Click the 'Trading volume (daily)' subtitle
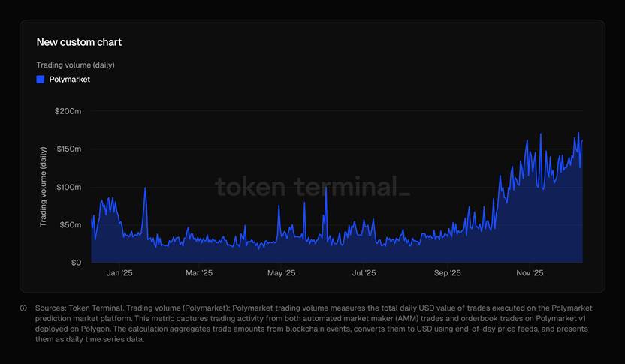 point(75,65)
